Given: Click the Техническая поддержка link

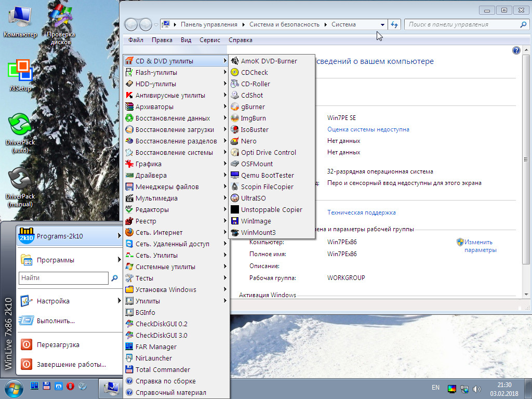Looking at the screenshot, I should pyautogui.click(x=361, y=212).
